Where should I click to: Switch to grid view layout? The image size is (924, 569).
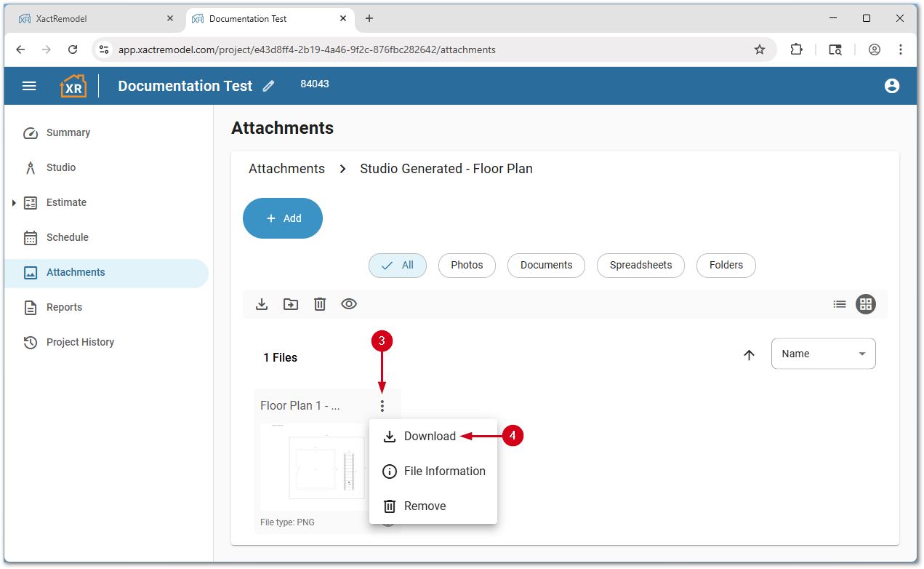pyautogui.click(x=865, y=304)
